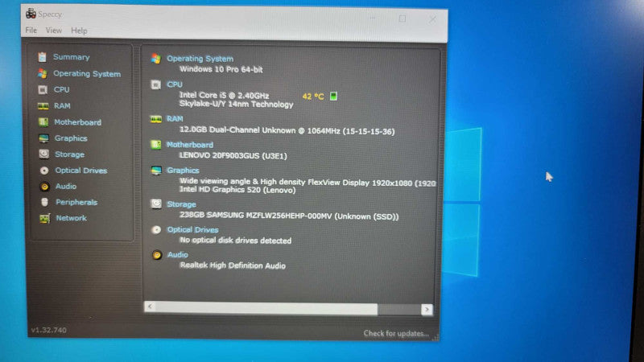Click the Motherboard icon in summary pane
The height and width of the screenshot is (362, 644).
156,145
